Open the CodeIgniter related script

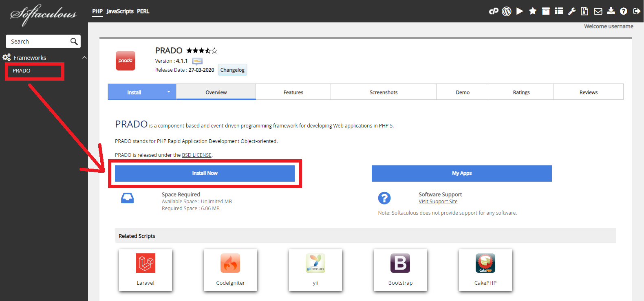pyautogui.click(x=230, y=270)
